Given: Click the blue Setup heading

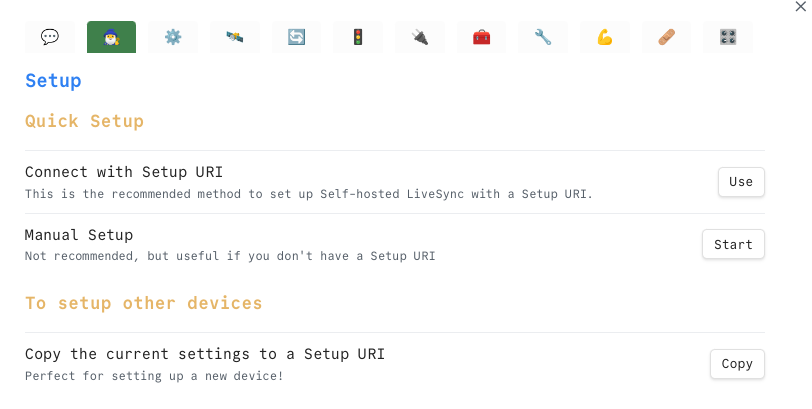Looking at the screenshot, I should point(53,81).
